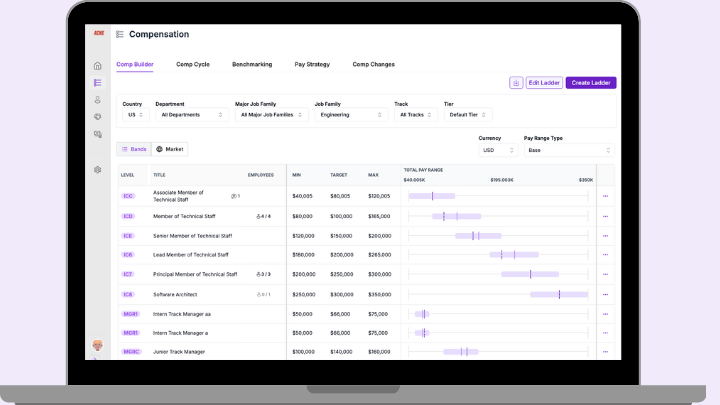Open the settings gear in sidebar

[97, 170]
